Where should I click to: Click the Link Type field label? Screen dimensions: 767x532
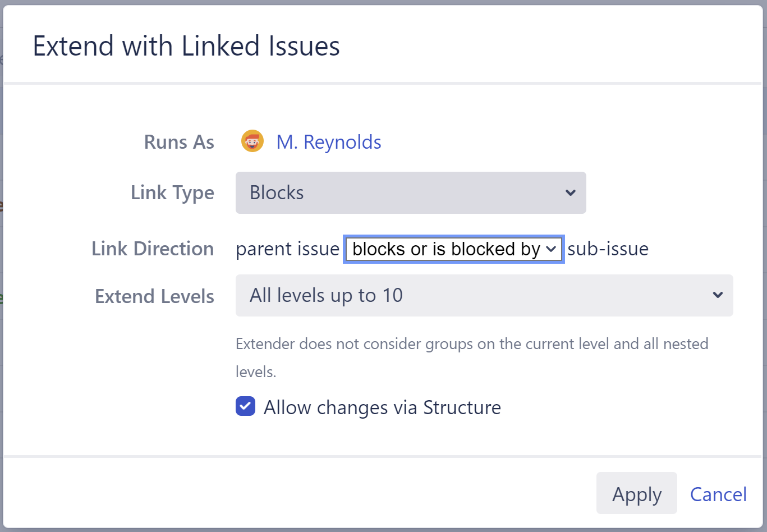tap(172, 192)
